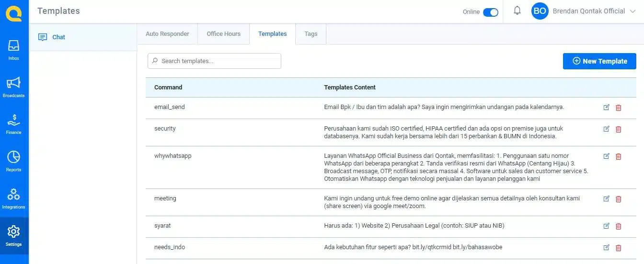Edit the whywhatsapp template
Image resolution: width=644 pixels, height=264 pixels.
pyautogui.click(x=606, y=156)
